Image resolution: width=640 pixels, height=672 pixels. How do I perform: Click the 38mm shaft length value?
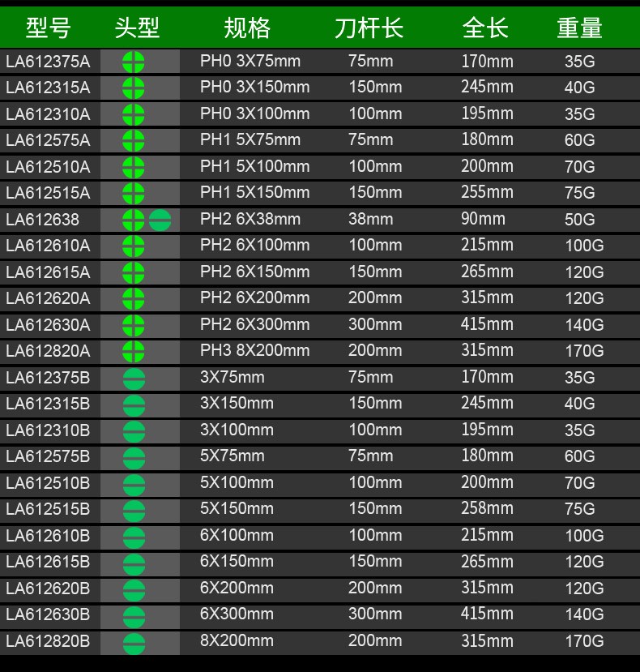tap(370, 219)
